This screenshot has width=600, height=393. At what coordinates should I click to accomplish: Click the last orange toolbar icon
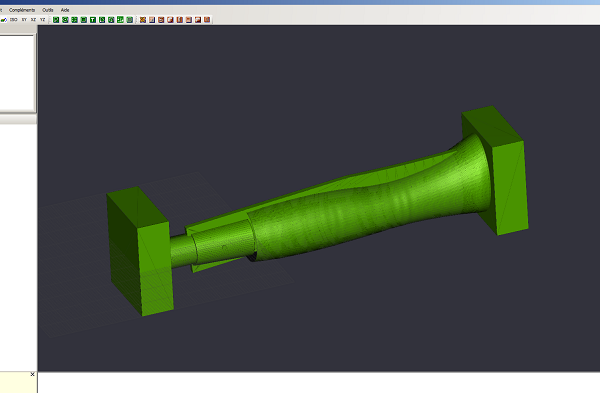[207, 20]
